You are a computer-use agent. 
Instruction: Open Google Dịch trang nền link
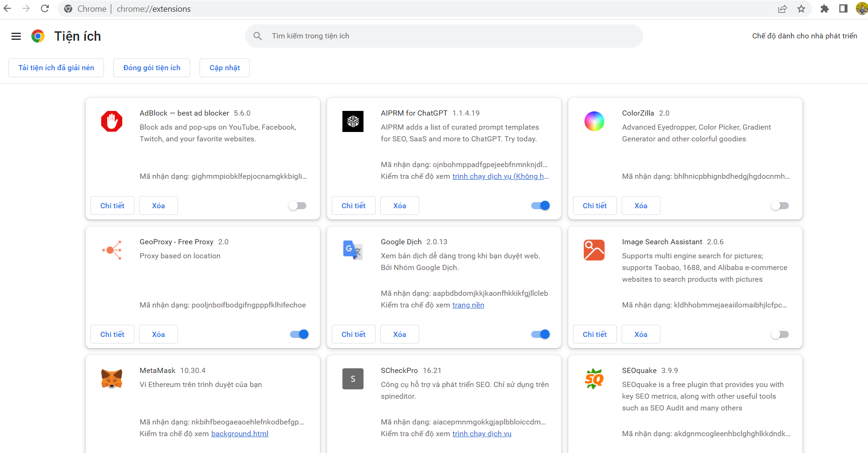[468, 305]
